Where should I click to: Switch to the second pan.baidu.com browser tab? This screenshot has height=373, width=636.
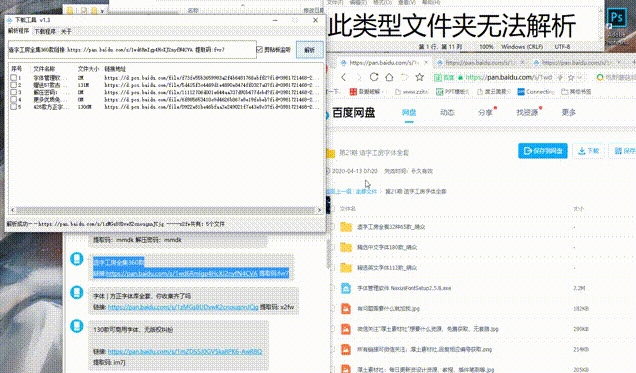pyautogui.click(x=480, y=62)
